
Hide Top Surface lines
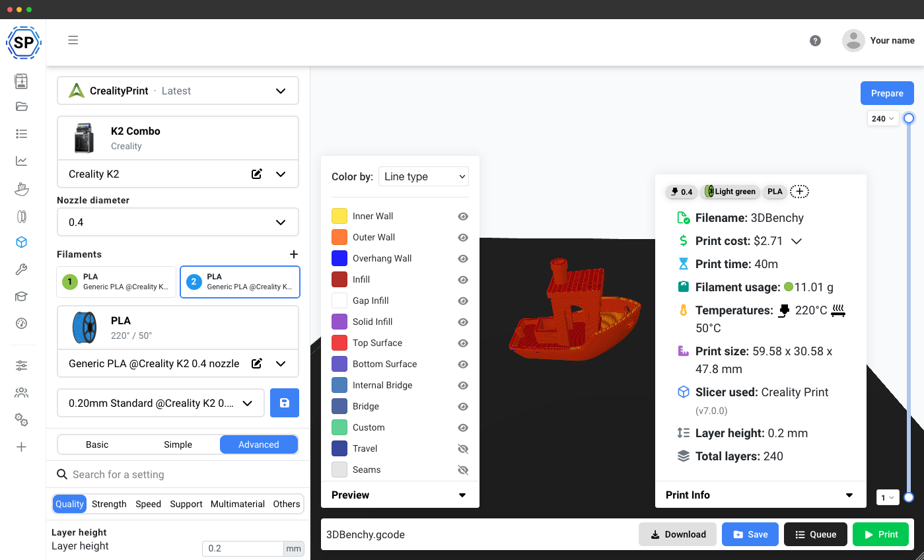click(x=463, y=343)
